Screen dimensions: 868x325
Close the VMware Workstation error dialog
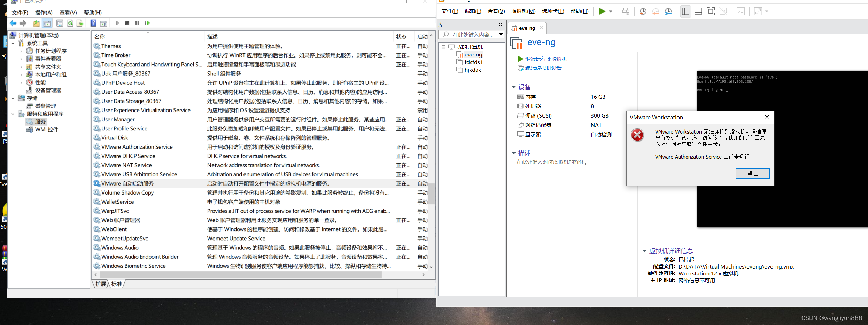pos(767,117)
